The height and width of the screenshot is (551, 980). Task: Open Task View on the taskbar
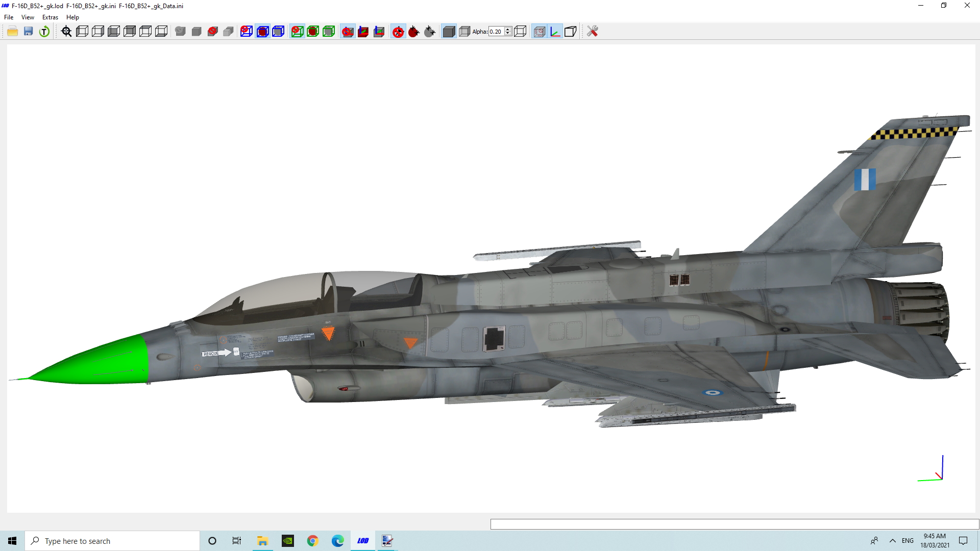coord(237,541)
